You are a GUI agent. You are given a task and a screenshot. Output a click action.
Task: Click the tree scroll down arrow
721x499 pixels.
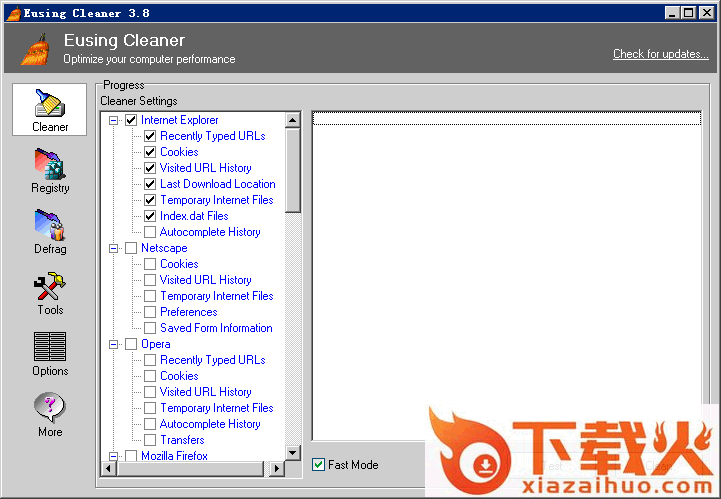[x=292, y=453]
